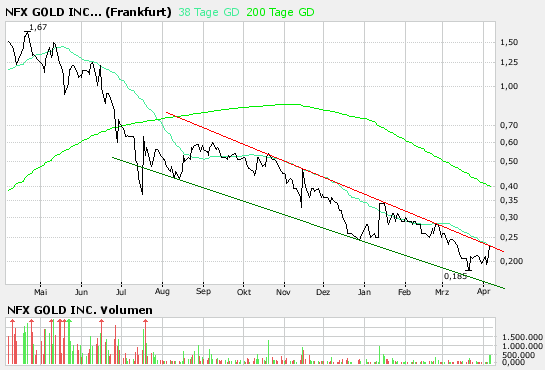The image size is (545, 370).
Task: Click the 1,67 high price annotation
Action: (38, 27)
